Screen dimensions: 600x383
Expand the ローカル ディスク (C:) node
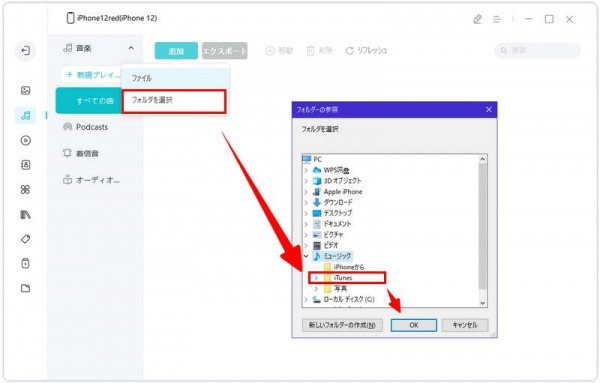pyautogui.click(x=306, y=299)
